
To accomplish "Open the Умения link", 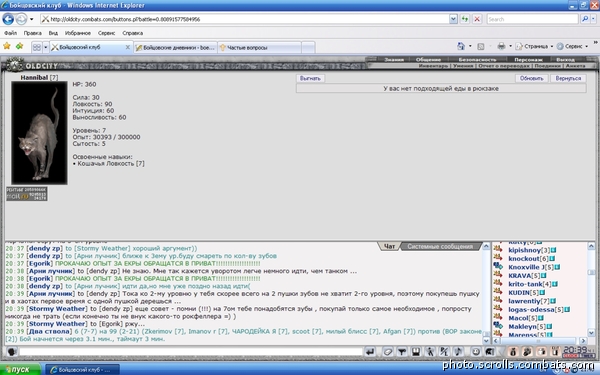I will point(463,66).
